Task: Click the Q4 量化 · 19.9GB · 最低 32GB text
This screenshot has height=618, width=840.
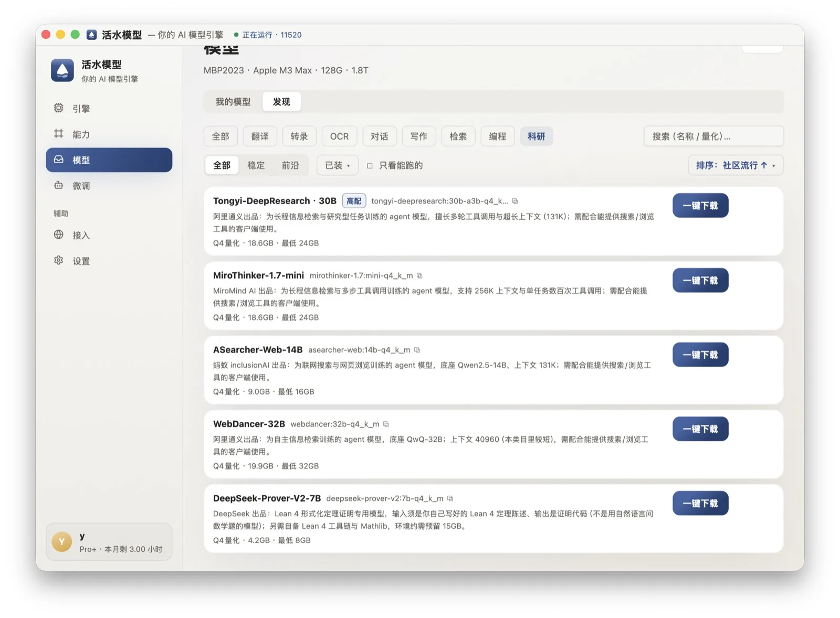Action: (266, 466)
